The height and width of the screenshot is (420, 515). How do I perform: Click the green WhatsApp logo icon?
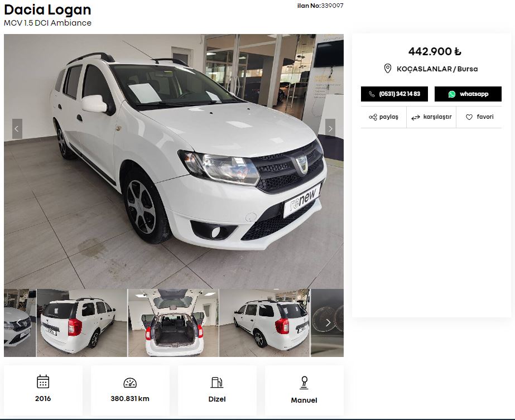452,94
